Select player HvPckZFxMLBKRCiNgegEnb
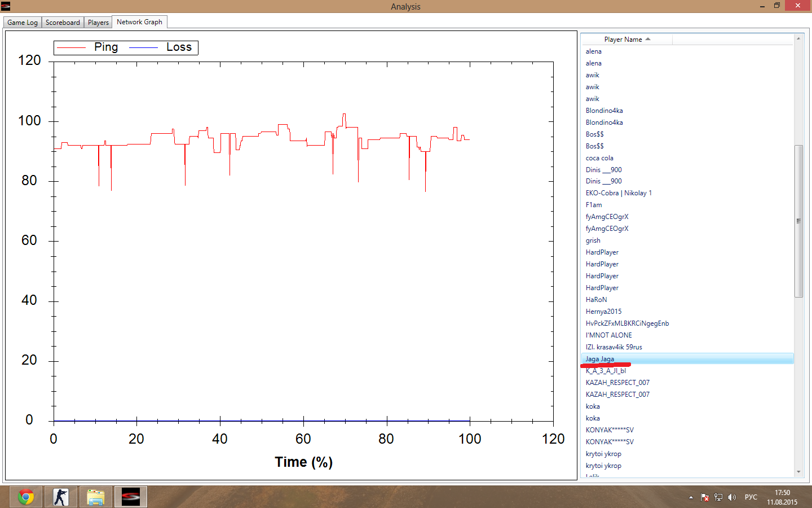The width and height of the screenshot is (812, 508). tap(687, 323)
